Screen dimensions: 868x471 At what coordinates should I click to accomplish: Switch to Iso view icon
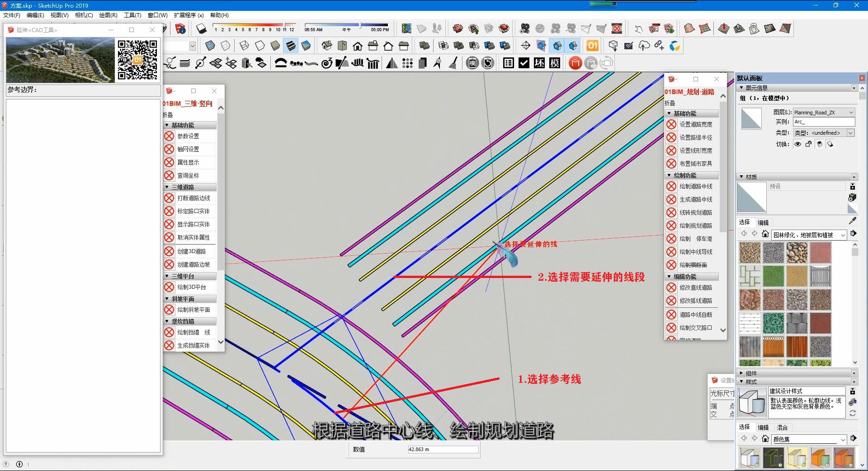coord(327,46)
